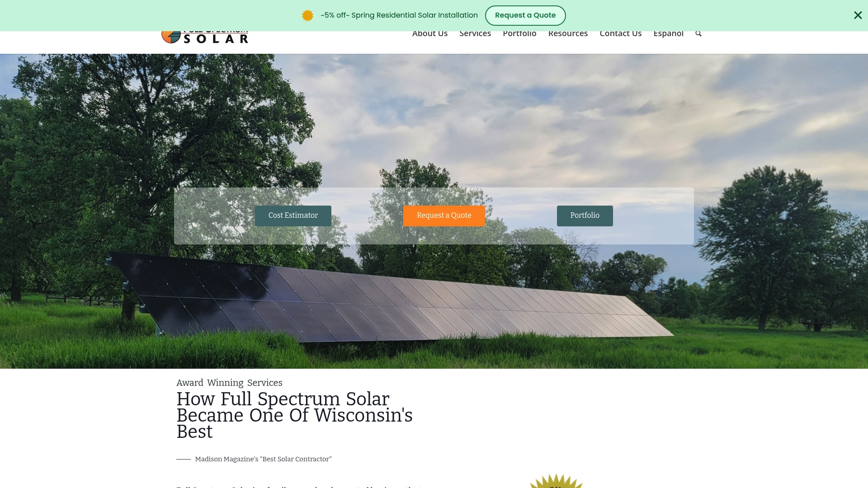Screen dimensions: 868x488
Task: Open the teal Portfolio button
Action: [x=585, y=216]
